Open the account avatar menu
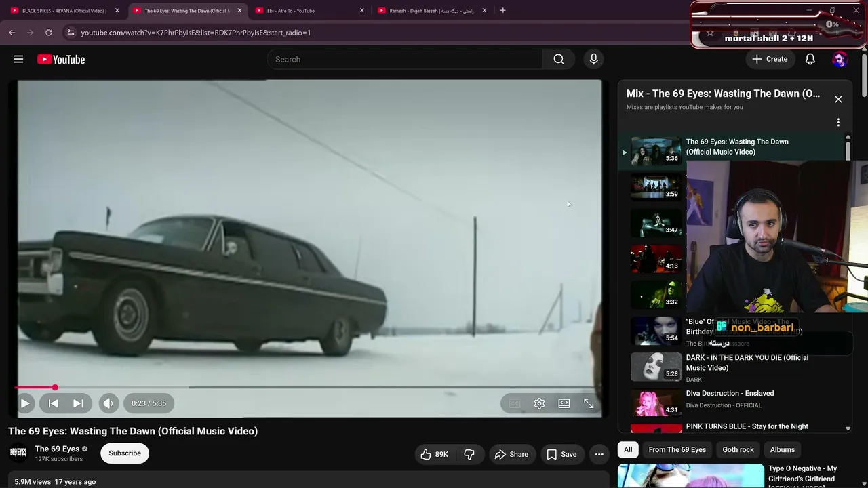868x488 pixels. 840,59
